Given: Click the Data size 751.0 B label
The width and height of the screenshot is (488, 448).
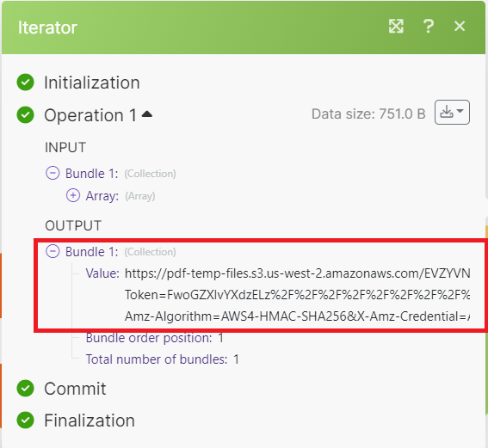Looking at the screenshot, I should (368, 114).
